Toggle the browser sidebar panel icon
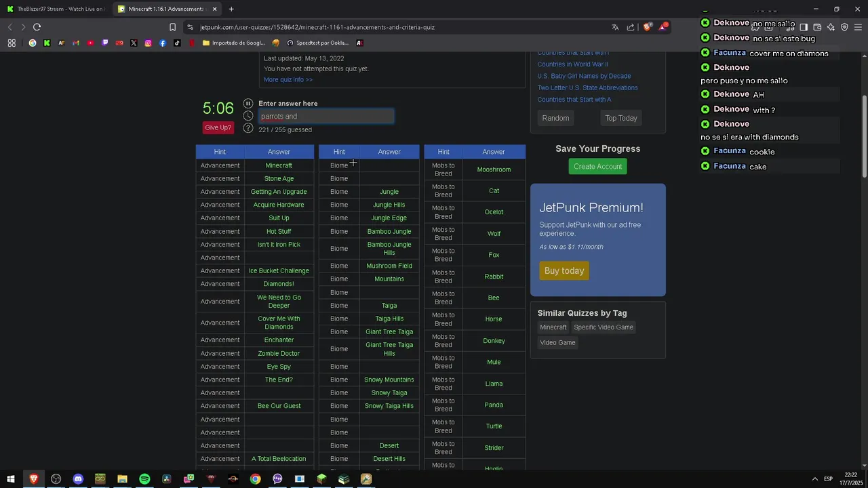The height and width of the screenshot is (488, 868). click(804, 27)
